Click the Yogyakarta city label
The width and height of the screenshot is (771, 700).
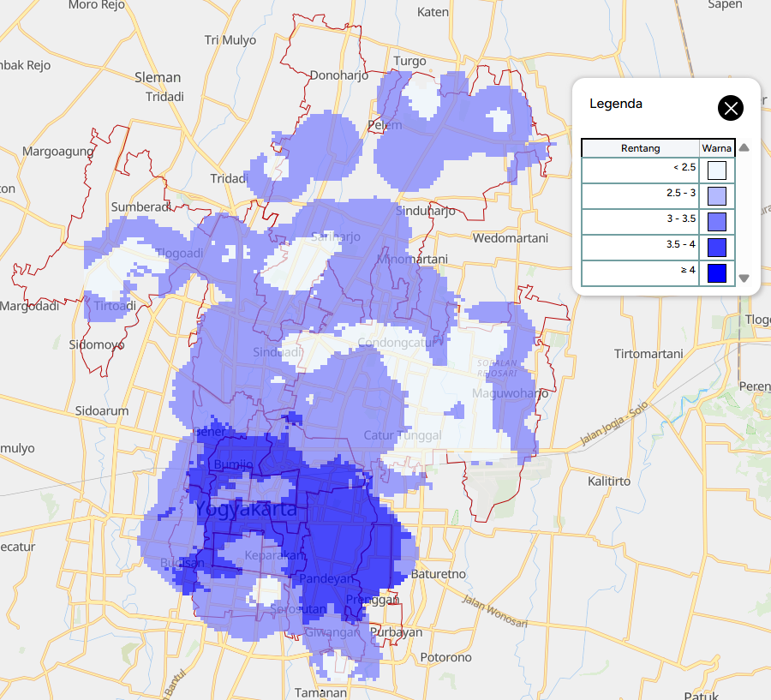(x=246, y=510)
